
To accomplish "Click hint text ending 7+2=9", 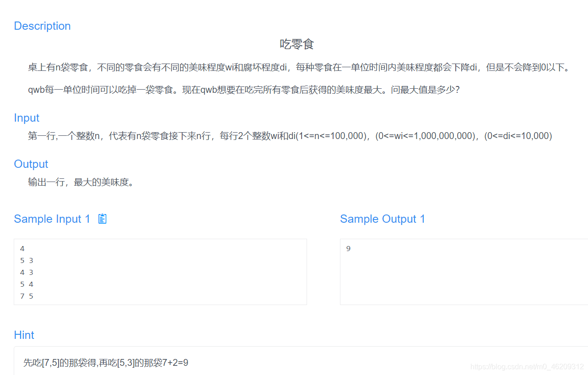I will coord(106,363).
